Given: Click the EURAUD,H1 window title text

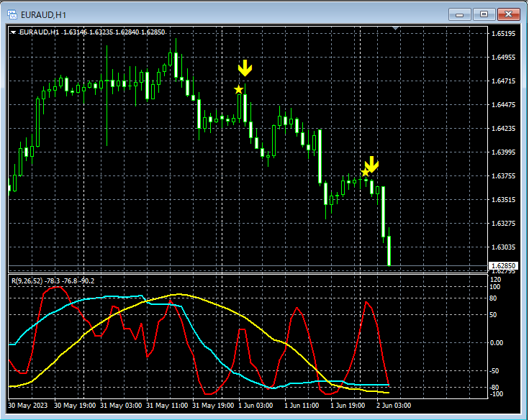Looking at the screenshot, I should (43, 15).
